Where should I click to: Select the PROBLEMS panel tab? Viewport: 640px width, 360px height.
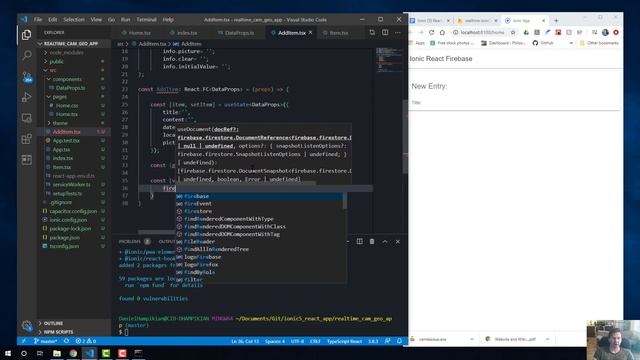(x=129, y=241)
